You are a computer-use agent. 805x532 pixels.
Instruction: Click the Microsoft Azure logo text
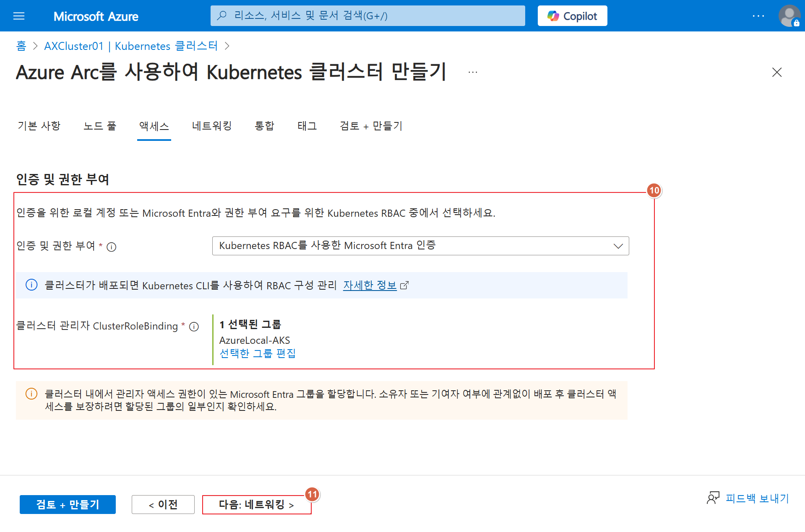[x=96, y=16]
